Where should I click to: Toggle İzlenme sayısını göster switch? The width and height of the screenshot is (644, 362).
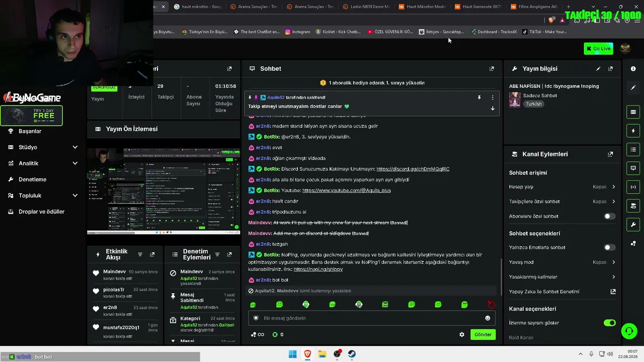[x=609, y=323]
